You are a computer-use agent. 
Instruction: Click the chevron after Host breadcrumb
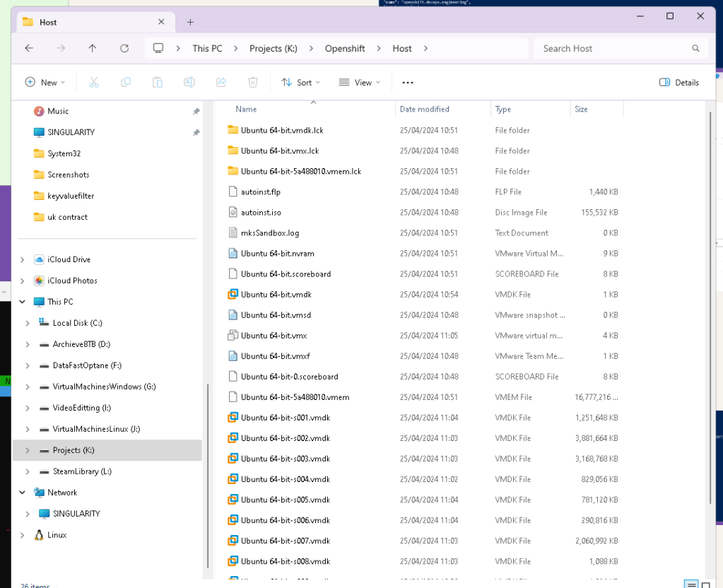pyautogui.click(x=425, y=49)
